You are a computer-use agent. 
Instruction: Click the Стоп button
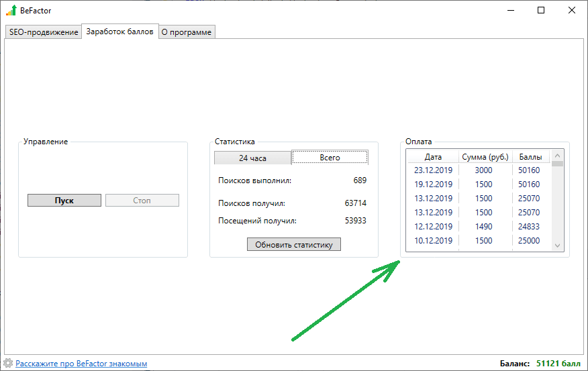[x=142, y=200]
